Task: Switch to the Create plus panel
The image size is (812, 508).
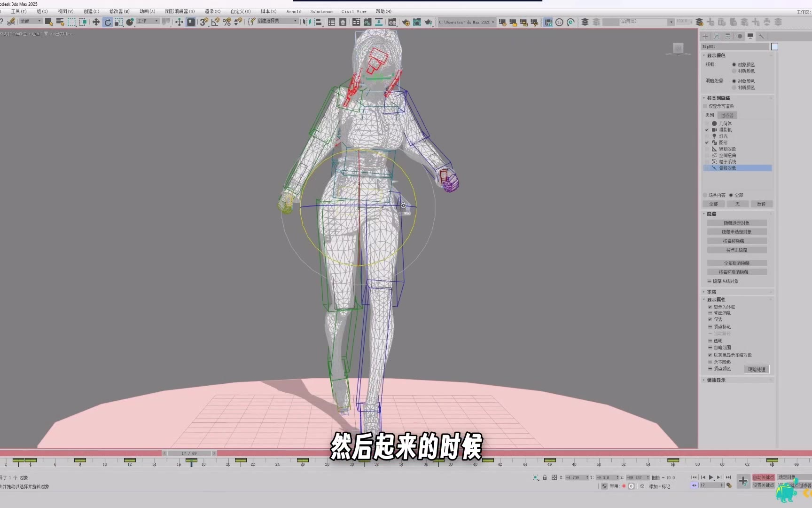Action: [705, 36]
